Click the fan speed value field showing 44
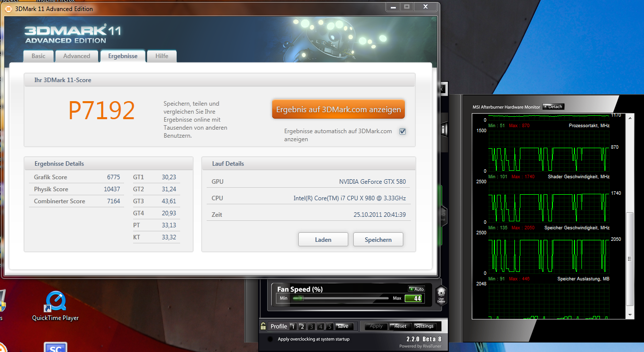Screen dimensions: 644x352 (x=413, y=299)
